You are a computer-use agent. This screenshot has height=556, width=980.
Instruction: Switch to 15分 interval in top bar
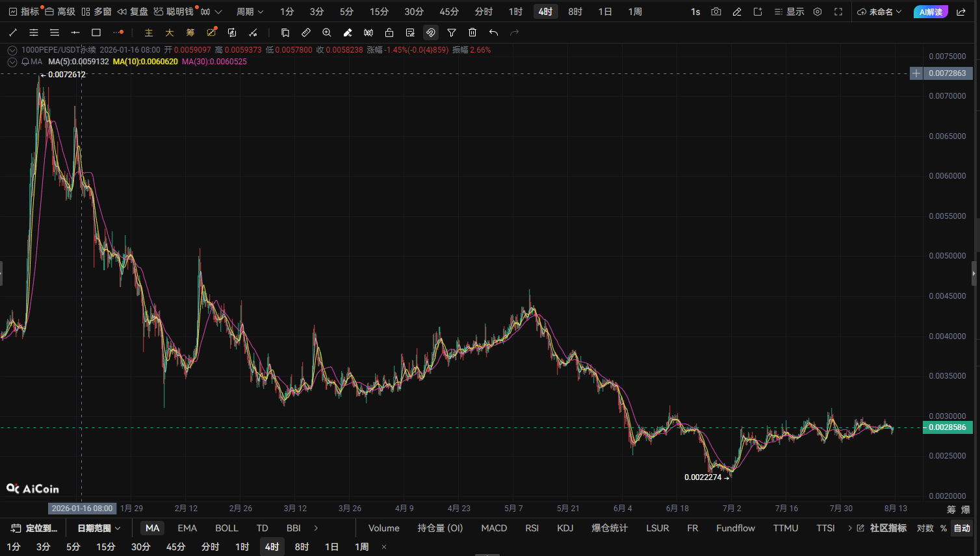pyautogui.click(x=379, y=12)
